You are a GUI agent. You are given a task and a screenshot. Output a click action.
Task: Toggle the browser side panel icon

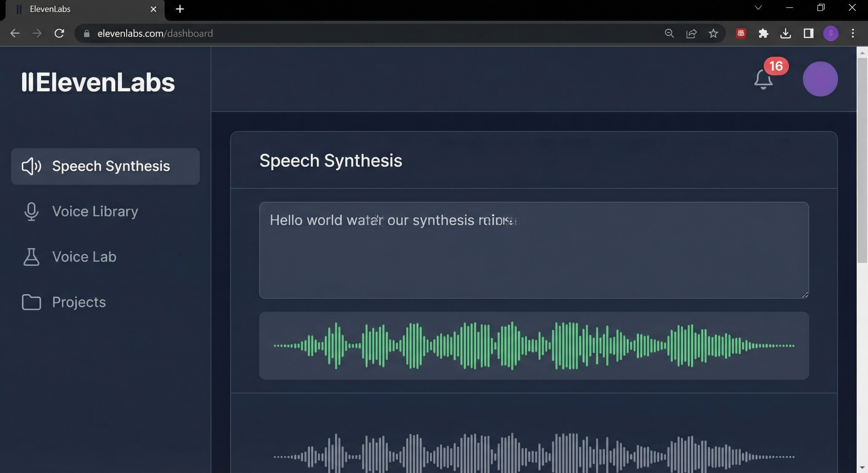[808, 33]
